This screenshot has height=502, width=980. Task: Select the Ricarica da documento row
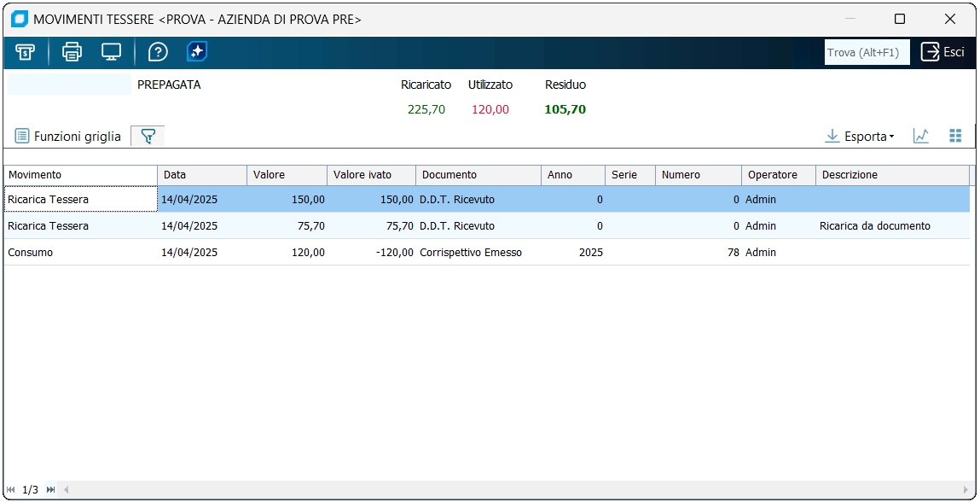click(487, 226)
